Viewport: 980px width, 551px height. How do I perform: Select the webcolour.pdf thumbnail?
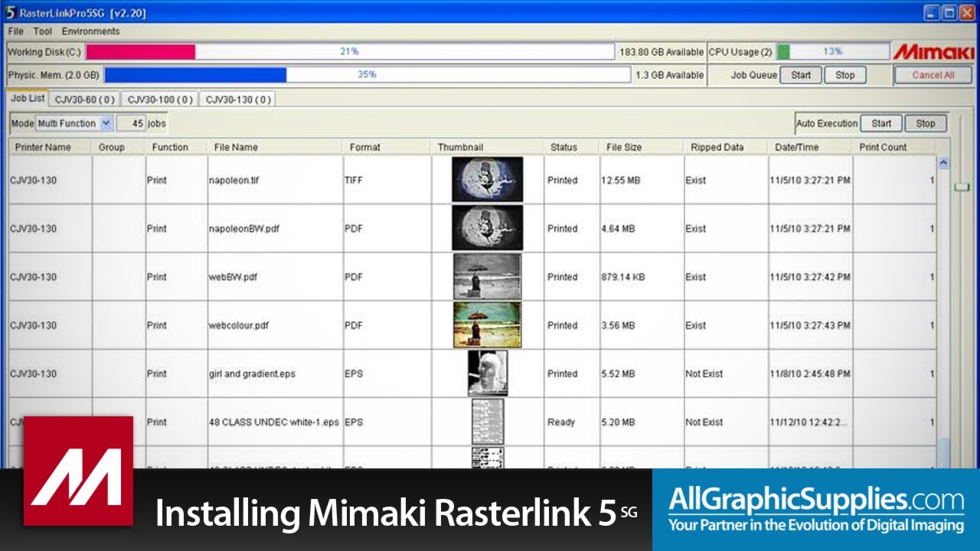click(487, 324)
